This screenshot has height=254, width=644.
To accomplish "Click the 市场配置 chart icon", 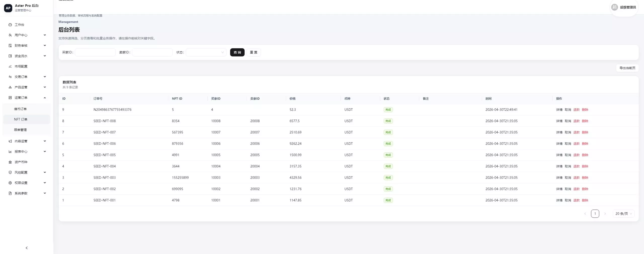I will coord(10,66).
